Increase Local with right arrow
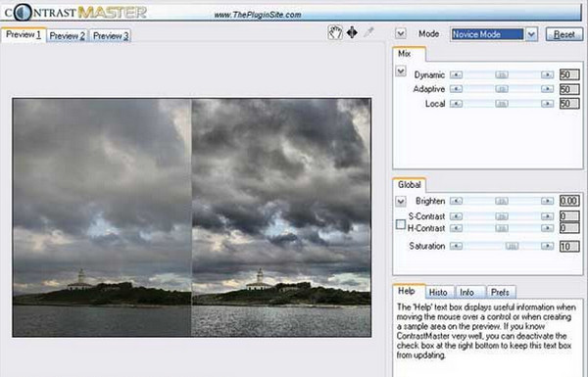This screenshot has height=377, width=588. click(547, 104)
